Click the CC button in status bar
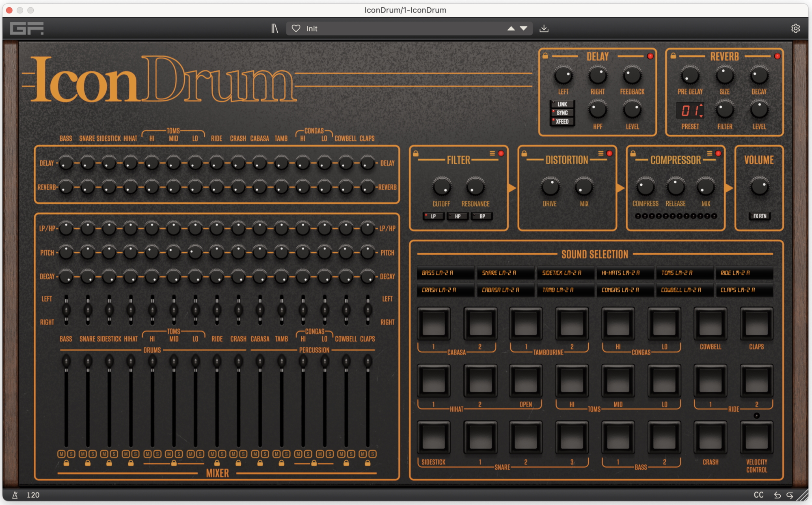This screenshot has height=505, width=812. pyautogui.click(x=758, y=495)
